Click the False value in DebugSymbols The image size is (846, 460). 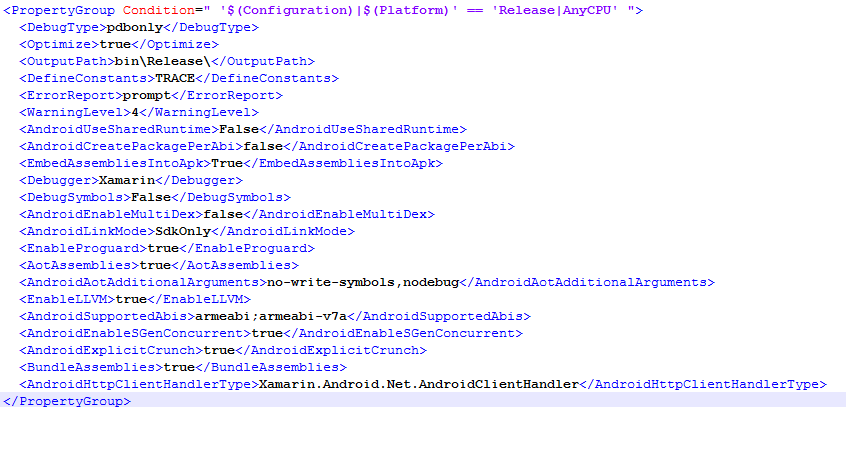151,197
